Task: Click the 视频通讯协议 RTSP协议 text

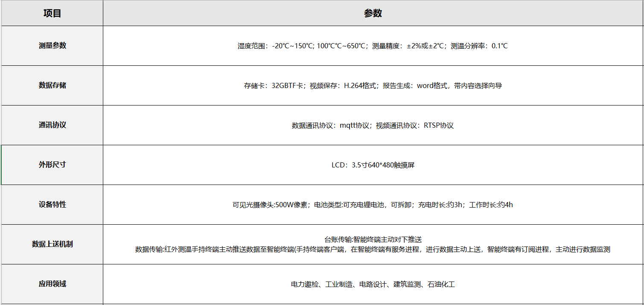Action: 414,126
